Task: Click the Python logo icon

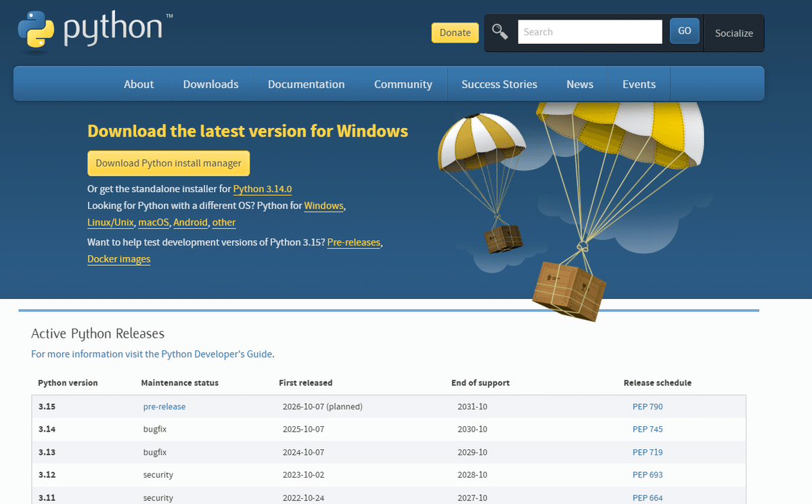Action: [x=37, y=30]
